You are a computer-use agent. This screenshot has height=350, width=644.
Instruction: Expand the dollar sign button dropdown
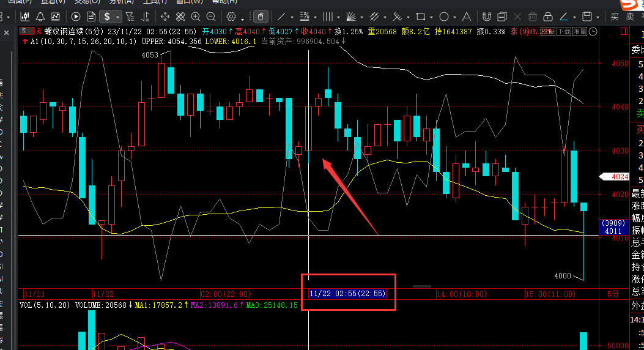coord(118,17)
